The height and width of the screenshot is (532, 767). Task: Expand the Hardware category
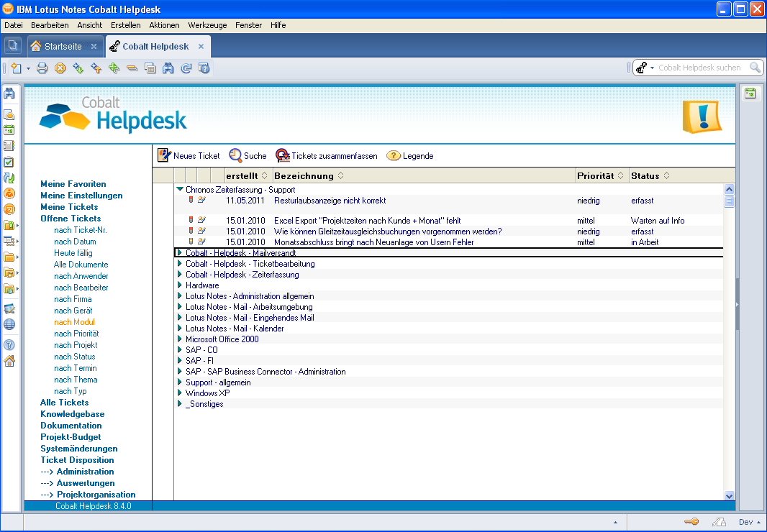pyautogui.click(x=180, y=285)
